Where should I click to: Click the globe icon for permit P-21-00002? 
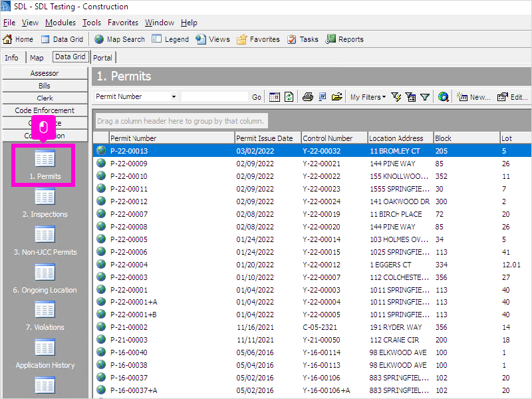point(101,327)
